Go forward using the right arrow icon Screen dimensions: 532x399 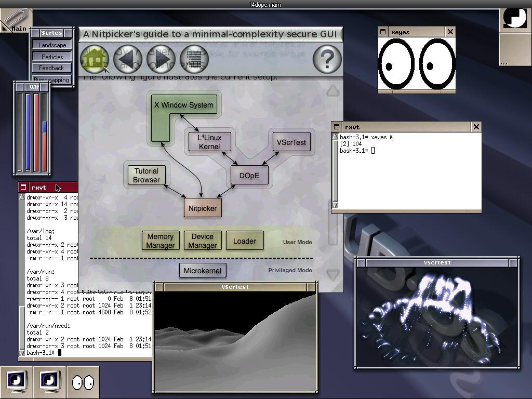tap(161, 59)
